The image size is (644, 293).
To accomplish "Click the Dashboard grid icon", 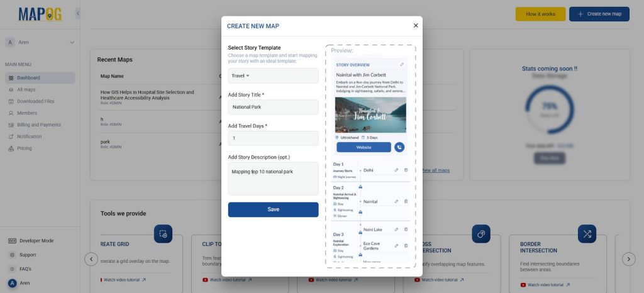I will 11,78.
